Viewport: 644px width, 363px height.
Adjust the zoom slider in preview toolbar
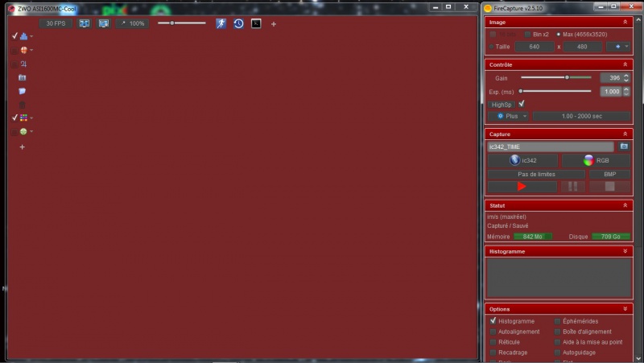(x=172, y=23)
